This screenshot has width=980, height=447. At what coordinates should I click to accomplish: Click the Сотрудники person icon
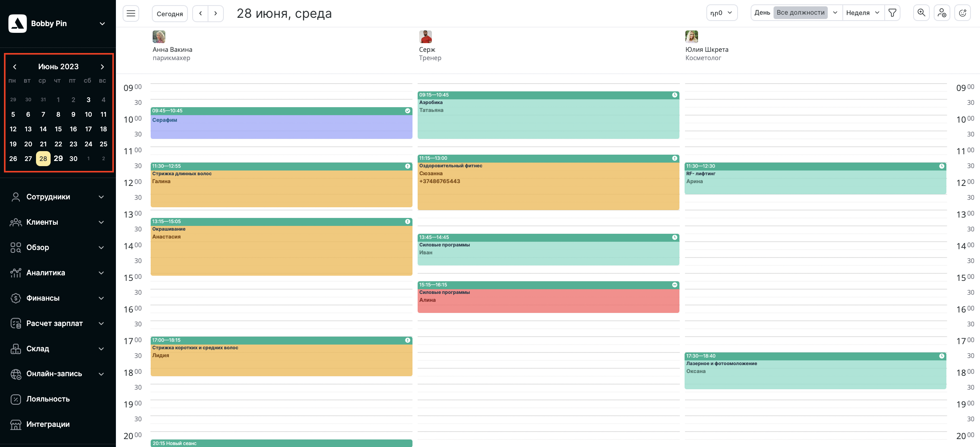click(16, 197)
